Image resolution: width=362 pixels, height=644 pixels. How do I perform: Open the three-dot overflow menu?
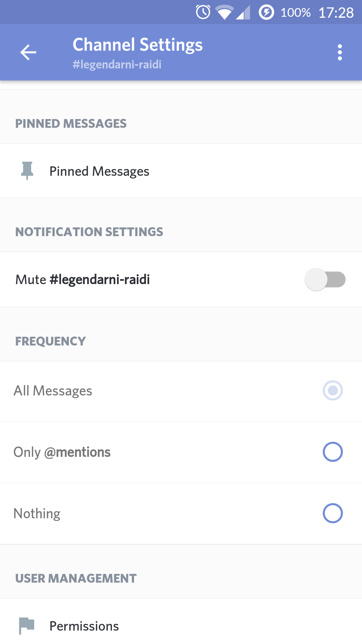click(x=340, y=52)
